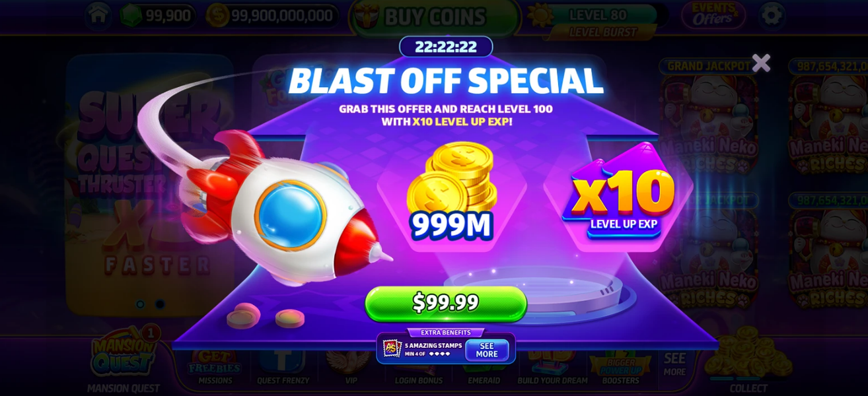Viewport: 868px width, 396px height.
Task: Select the second carousel page dot
Action: [160, 304]
